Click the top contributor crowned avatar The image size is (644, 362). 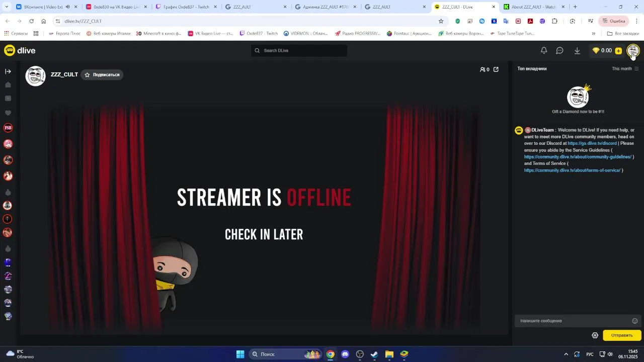tap(578, 97)
